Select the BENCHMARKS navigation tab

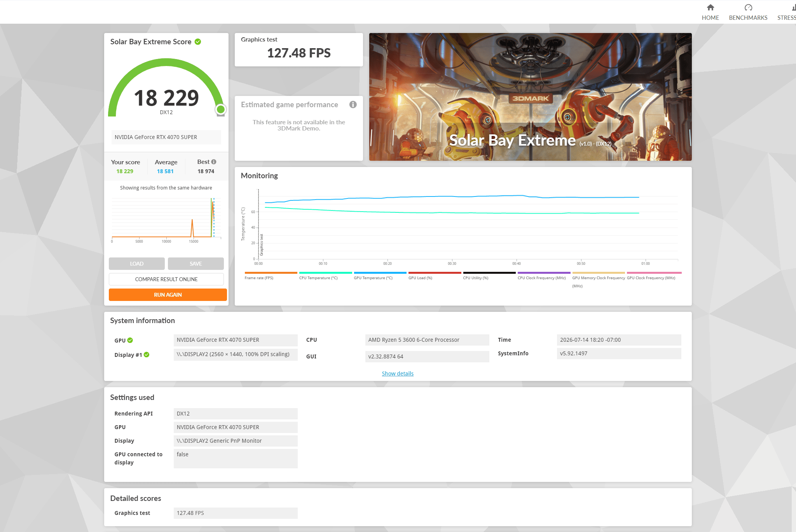coord(748,17)
